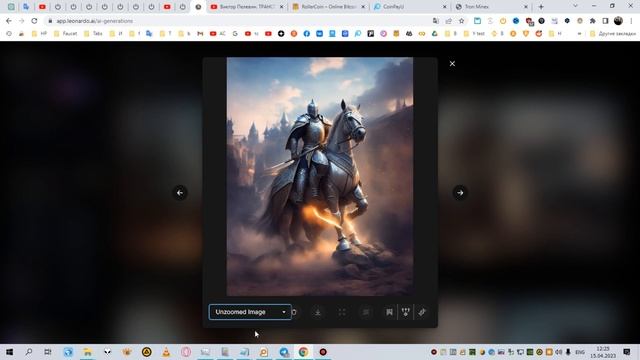Open the Windows Start menu
The width and height of the screenshot is (640, 360).
(x=9, y=352)
